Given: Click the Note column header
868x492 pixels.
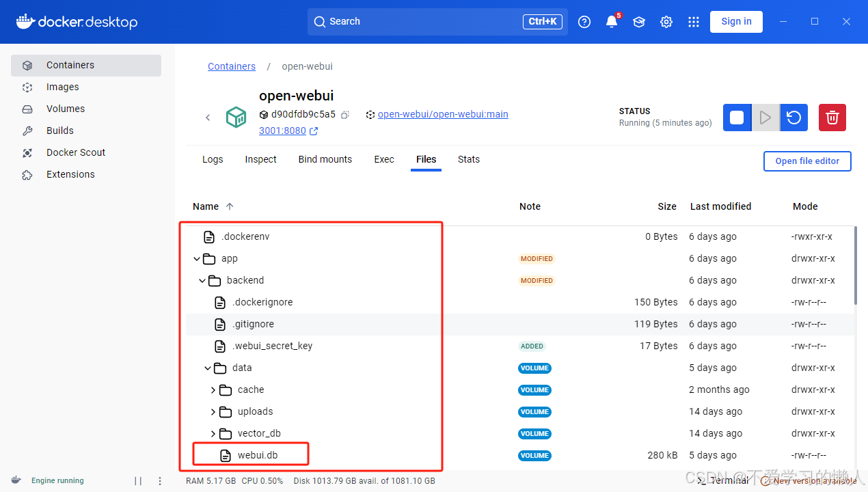Looking at the screenshot, I should pos(530,206).
